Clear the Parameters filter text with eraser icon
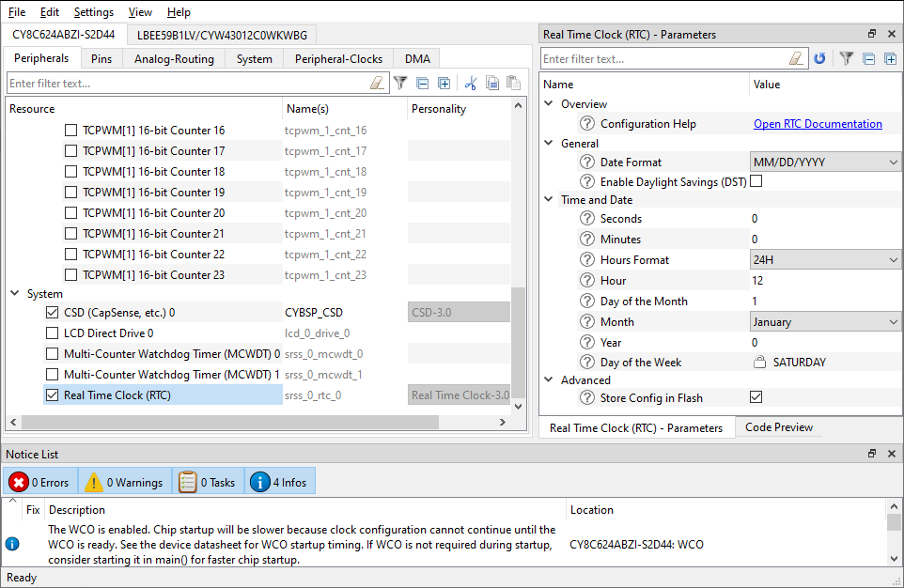The height and width of the screenshot is (588, 904). click(x=796, y=58)
